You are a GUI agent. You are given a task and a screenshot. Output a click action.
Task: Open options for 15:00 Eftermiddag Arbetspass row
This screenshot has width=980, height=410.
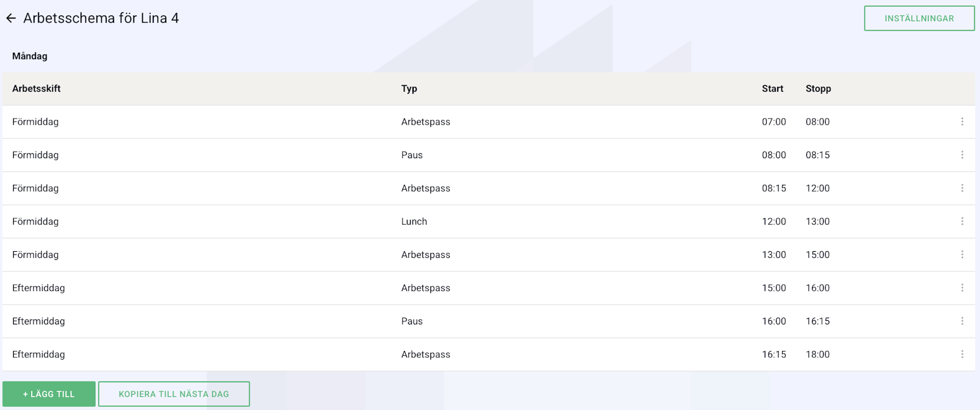962,288
